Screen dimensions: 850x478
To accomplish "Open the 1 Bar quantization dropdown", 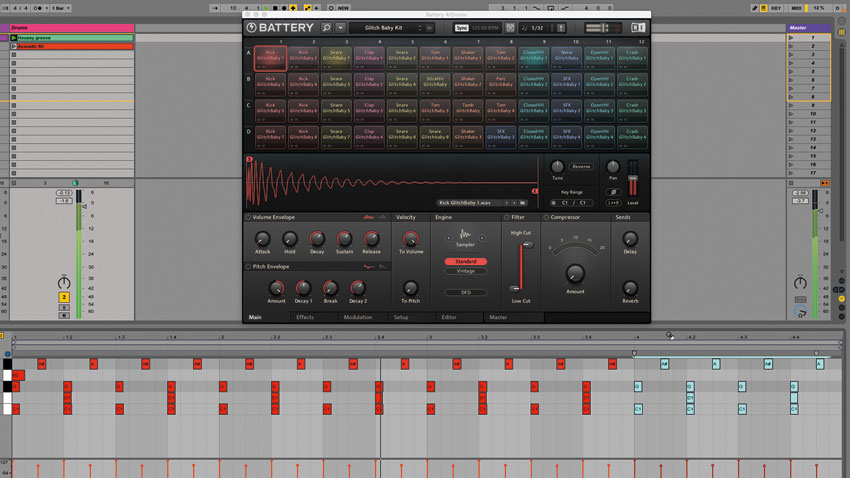I will point(61,8).
